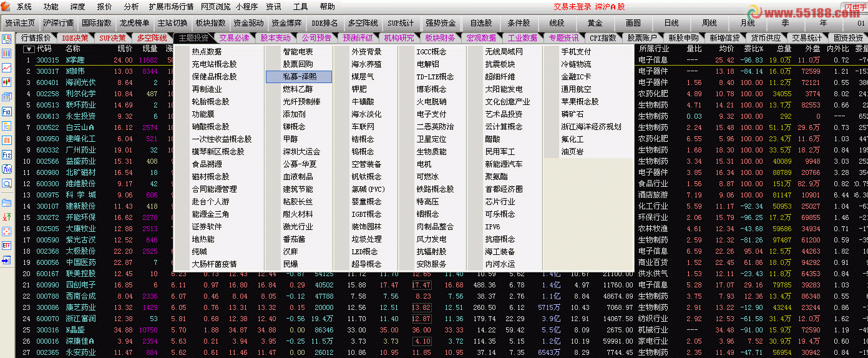Open the news list icon at top of left sidebar
Viewport: 868px width, 358px height.
click(7, 39)
